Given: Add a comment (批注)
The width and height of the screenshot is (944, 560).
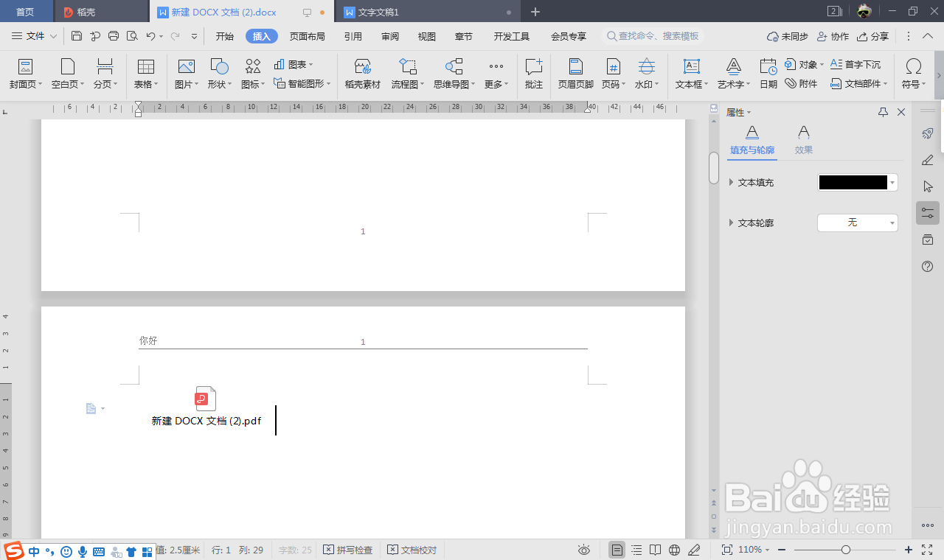Looking at the screenshot, I should [x=534, y=74].
